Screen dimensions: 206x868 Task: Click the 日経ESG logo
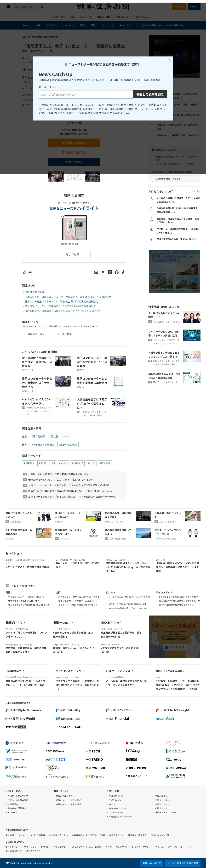(x=131, y=760)
